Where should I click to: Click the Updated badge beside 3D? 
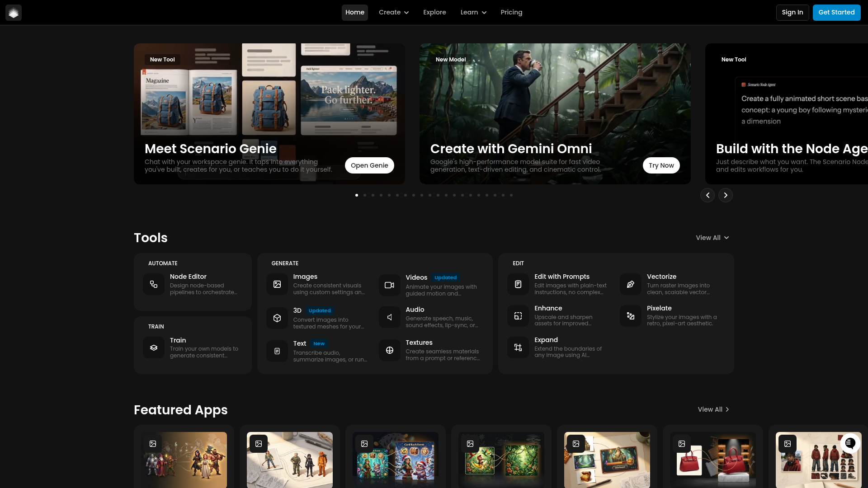[x=320, y=310]
